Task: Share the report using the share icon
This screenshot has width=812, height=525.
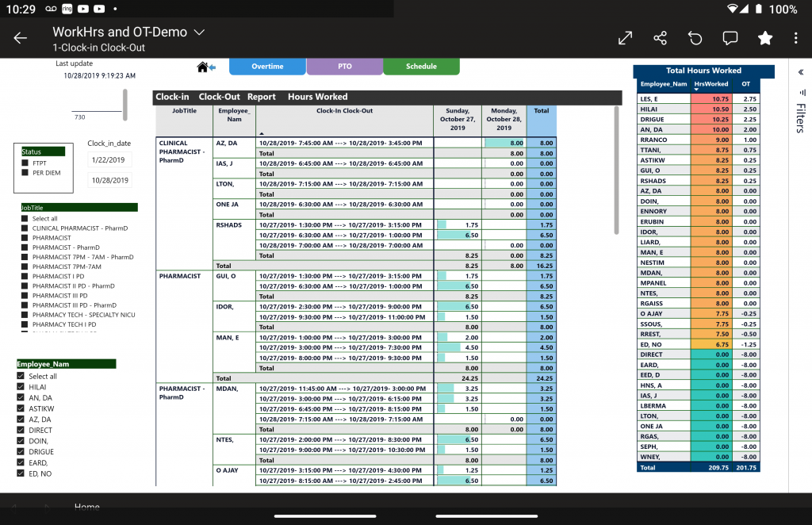Action: point(660,38)
